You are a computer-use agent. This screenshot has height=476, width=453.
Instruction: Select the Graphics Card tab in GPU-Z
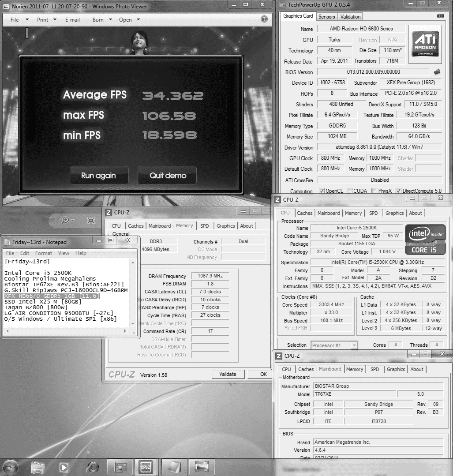(298, 16)
